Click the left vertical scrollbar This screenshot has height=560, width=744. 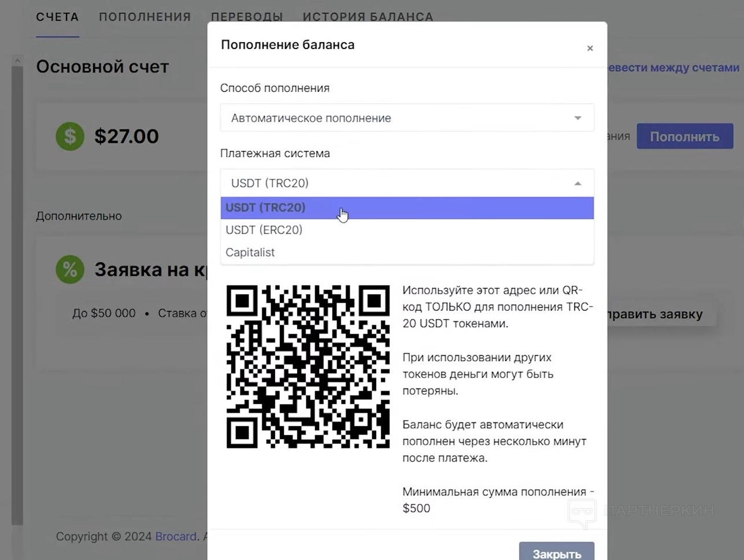(x=17, y=289)
